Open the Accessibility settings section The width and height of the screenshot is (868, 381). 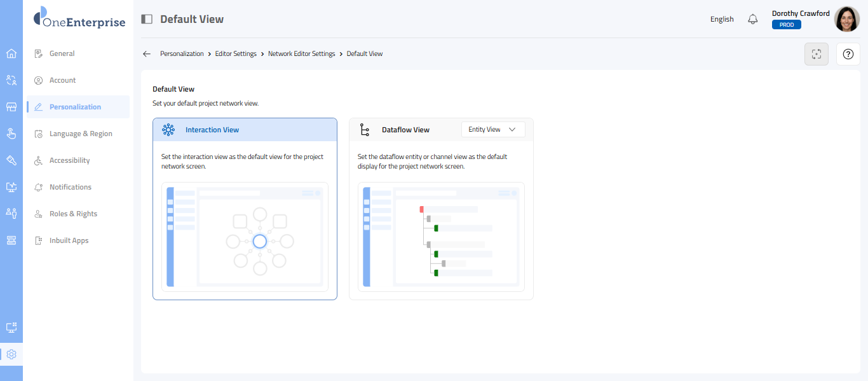tap(69, 160)
